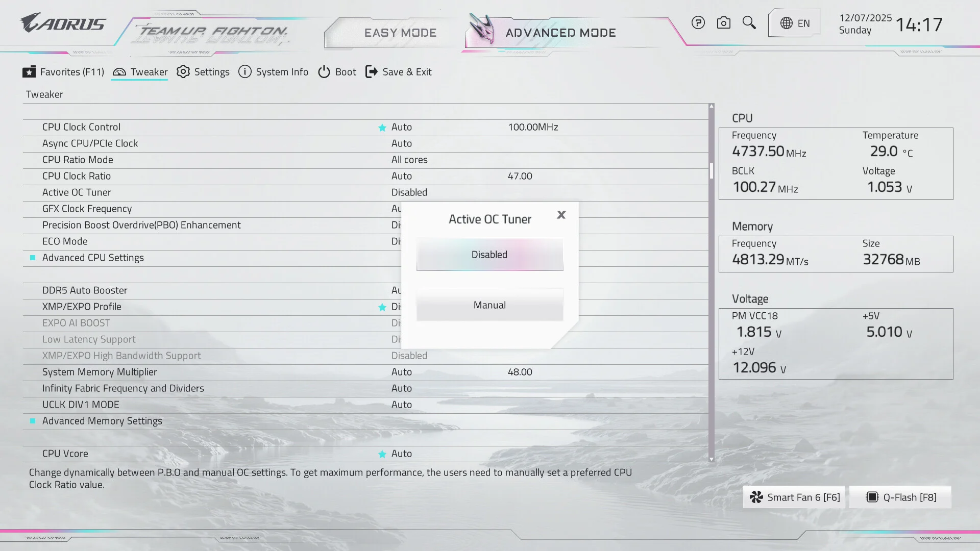This screenshot has height=551, width=980.
Task: Expand Advanced Memory Settings submenu
Action: point(102,421)
